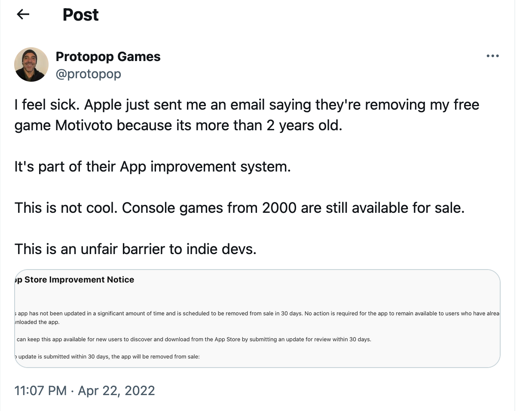Image resolution: width=532 pixels, height=411 pixels.
Task: Click the "unfair barrier to indie devs" sentence
Action: 135,249
